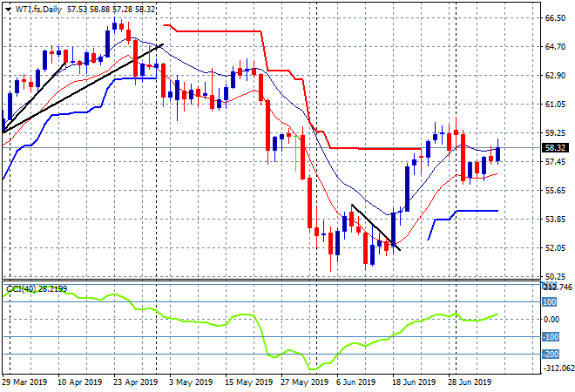
Task: Click the -312.062 CCI minimum label
Action: [x=558, y=368]
